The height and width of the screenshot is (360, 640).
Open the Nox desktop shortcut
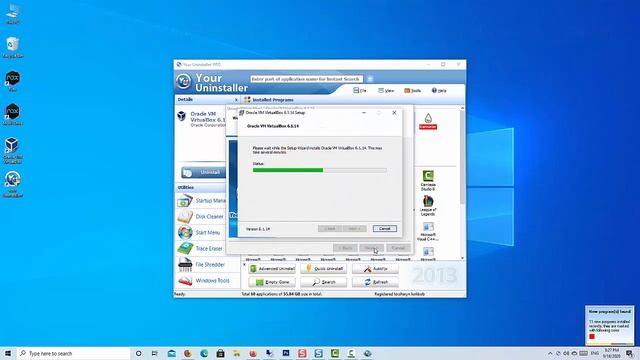(13, 81)
